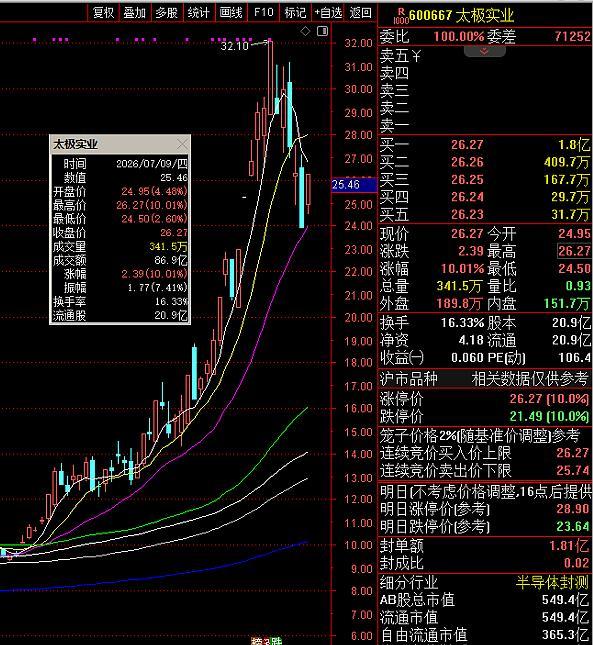Activate the 画线 drawing tool

tap(231, 13)
